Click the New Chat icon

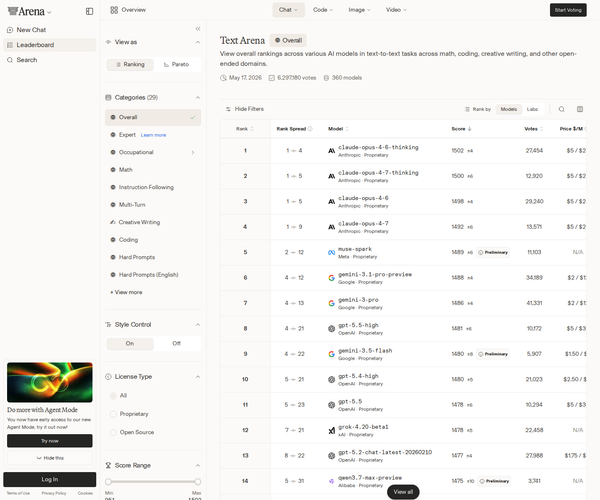[10, 30]
